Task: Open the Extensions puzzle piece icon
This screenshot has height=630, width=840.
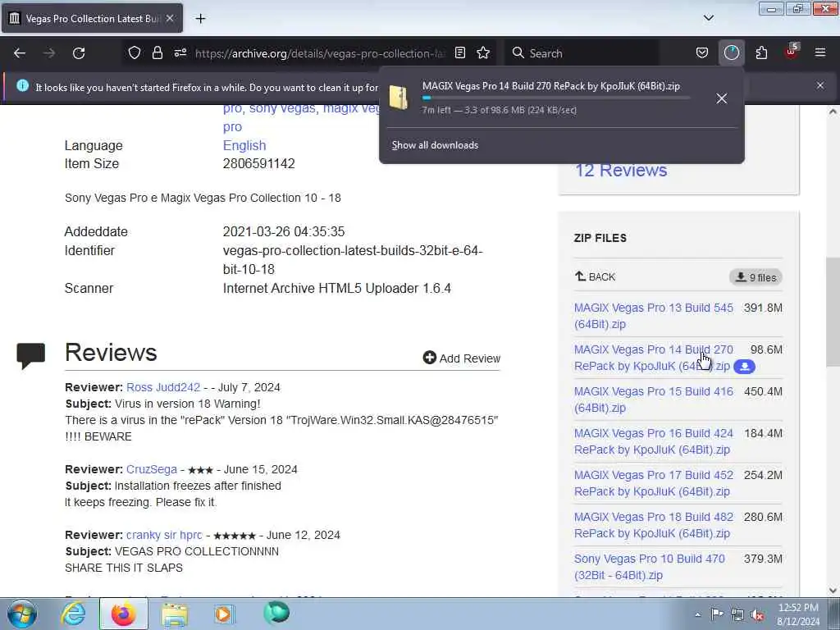Action: point(761,52)
